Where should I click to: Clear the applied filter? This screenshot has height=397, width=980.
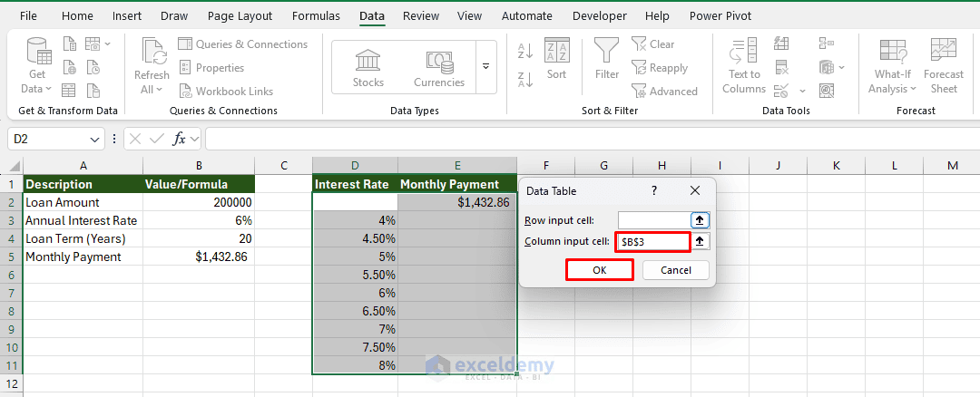(x=653, y=44)
